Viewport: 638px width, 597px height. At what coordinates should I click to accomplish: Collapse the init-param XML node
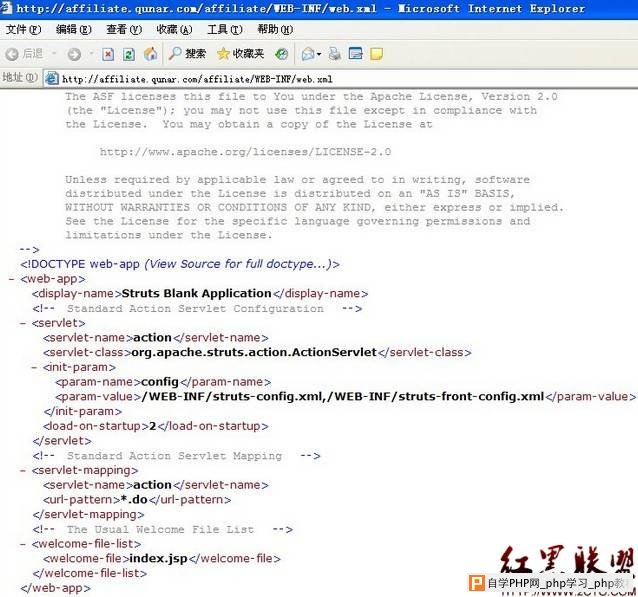tap(34, 367)
